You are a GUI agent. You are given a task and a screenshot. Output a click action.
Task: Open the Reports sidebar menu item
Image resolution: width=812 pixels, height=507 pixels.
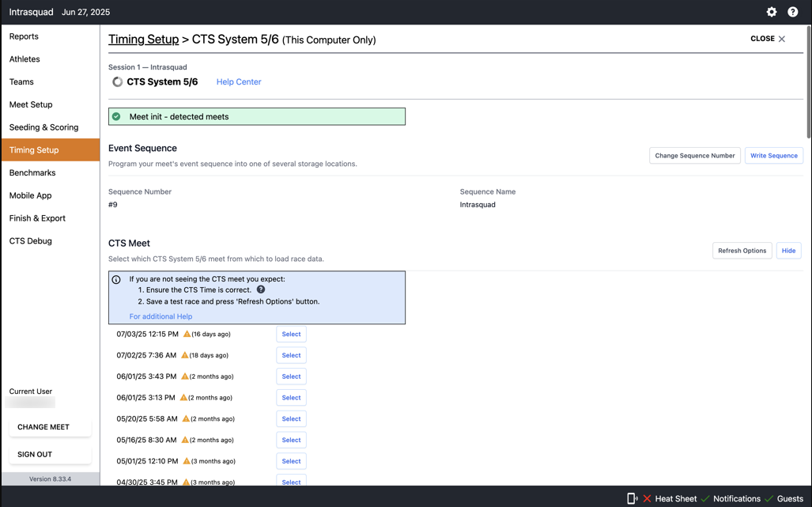coord(24,36)
